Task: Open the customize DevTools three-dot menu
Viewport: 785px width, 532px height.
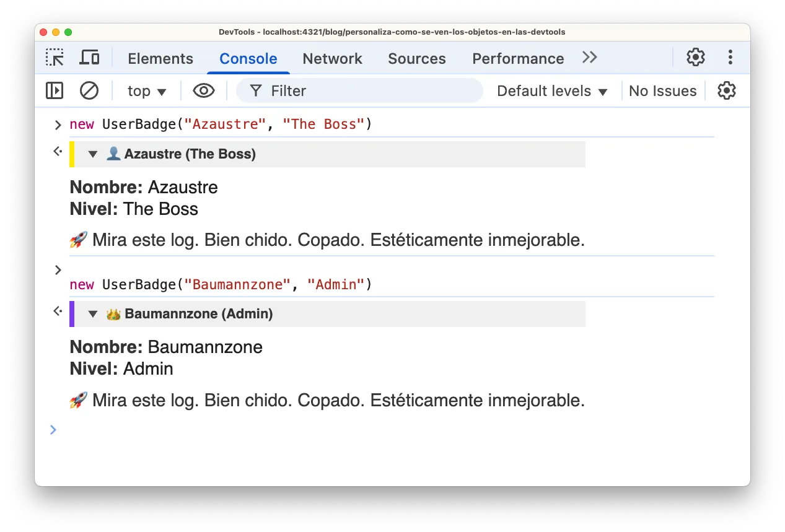Action: (730, 57)
